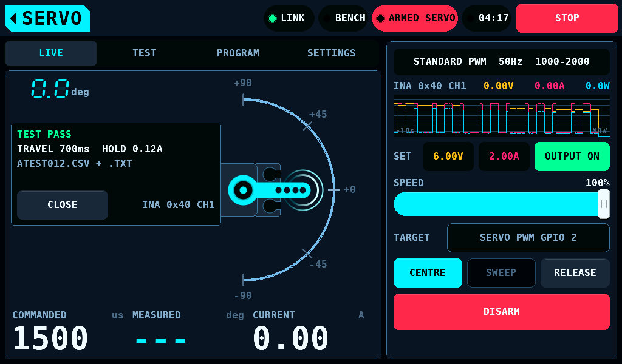Select the SWEEP mode button

[501, 273]
